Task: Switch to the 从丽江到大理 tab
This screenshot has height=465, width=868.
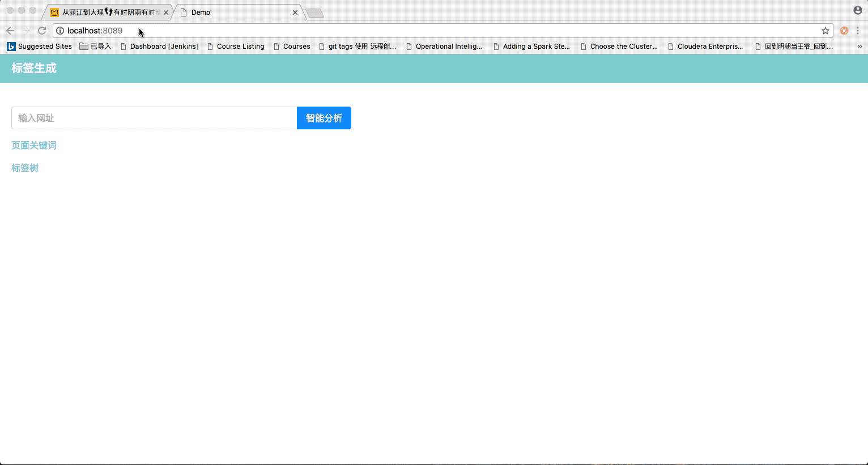Action: [x=108, y=12]
